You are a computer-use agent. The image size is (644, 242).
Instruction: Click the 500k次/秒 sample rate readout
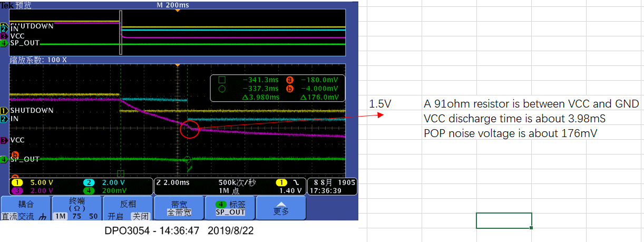[x=237, y=182]
